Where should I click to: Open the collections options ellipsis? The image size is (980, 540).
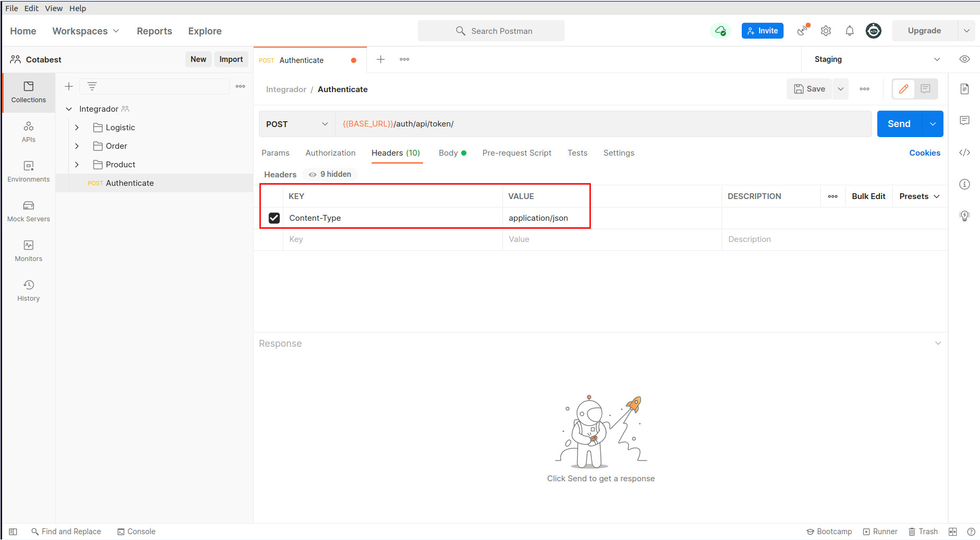tap(240, 86)
